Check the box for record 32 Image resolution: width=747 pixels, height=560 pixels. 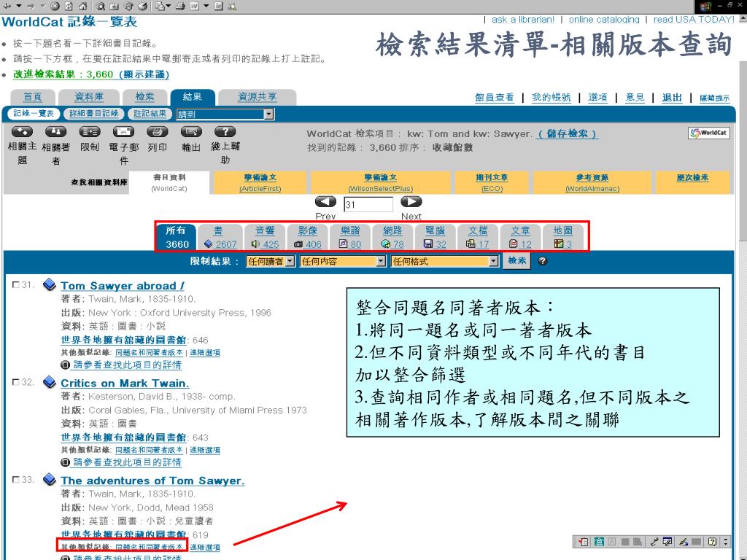pyautogui.click(x=16, y=382)
